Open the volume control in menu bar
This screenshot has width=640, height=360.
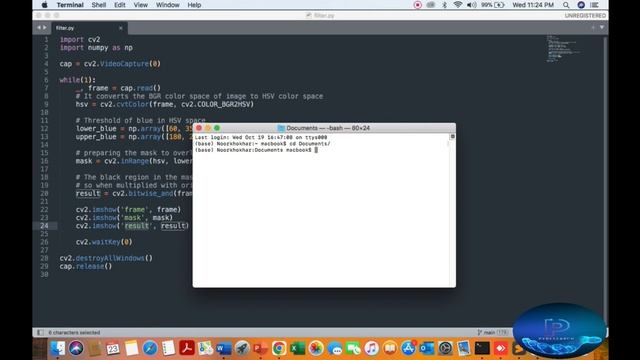tap(471, 5)
